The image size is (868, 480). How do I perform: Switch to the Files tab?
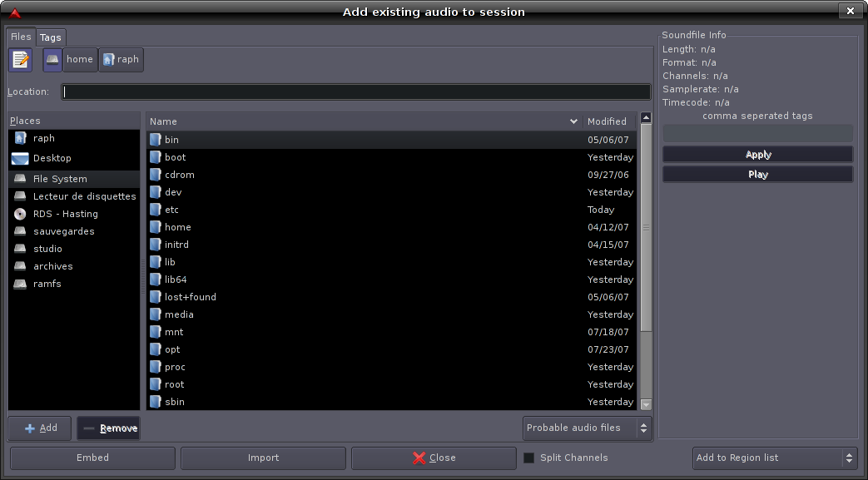point(21,37)
